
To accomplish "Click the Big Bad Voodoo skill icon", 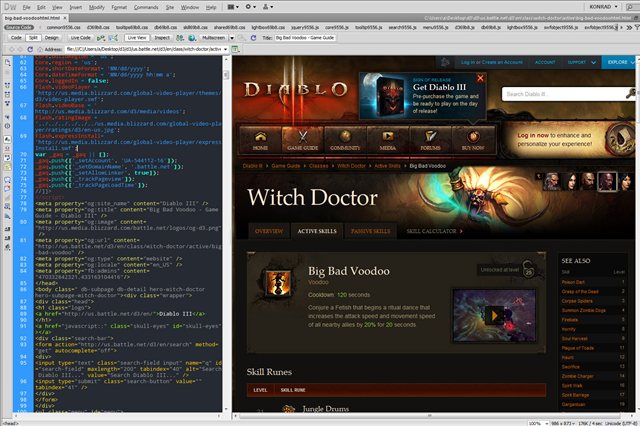I will coord(278,284).
